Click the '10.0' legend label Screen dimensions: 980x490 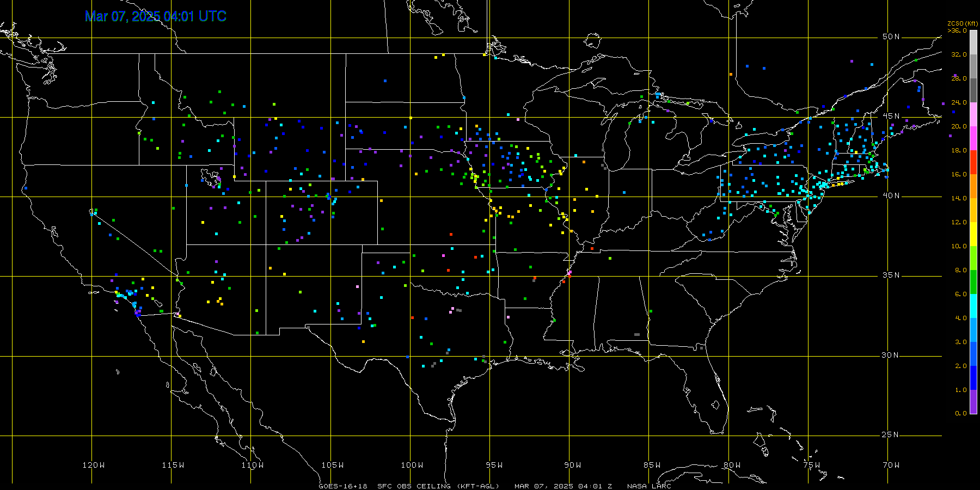(x=959, y=246)
